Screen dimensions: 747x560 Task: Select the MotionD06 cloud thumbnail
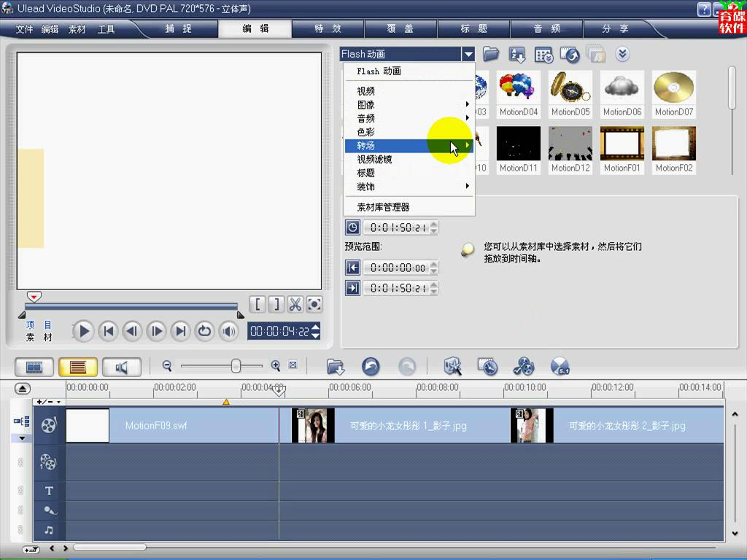point(622,88)
